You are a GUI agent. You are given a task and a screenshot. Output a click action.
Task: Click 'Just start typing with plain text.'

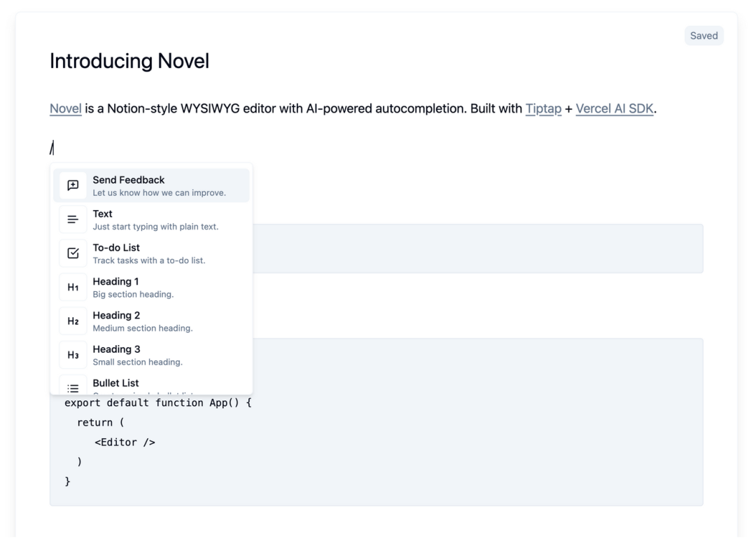tap(155, 227)
